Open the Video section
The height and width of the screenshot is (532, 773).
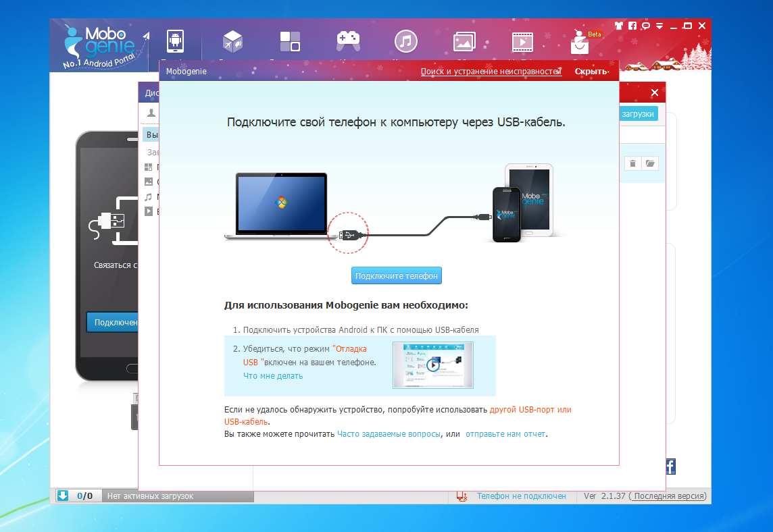[x=521, y=41]
